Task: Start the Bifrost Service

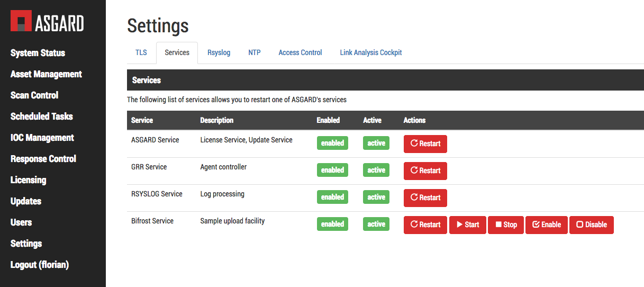Action: pos(467,225)
